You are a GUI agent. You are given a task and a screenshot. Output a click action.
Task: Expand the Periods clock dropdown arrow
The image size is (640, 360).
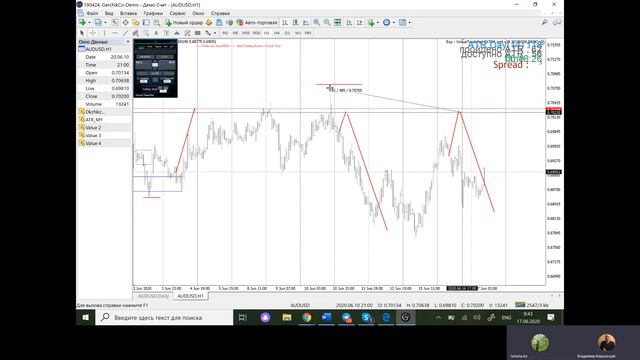point(394,22)
